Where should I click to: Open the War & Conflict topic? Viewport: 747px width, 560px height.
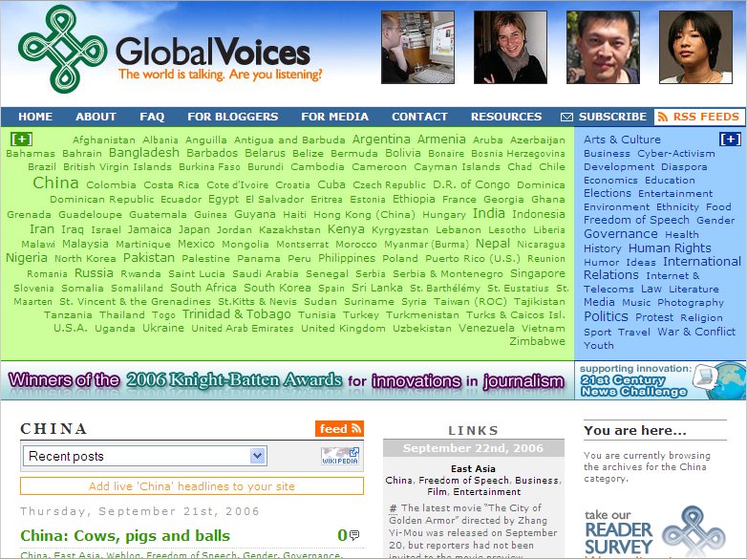696,332
